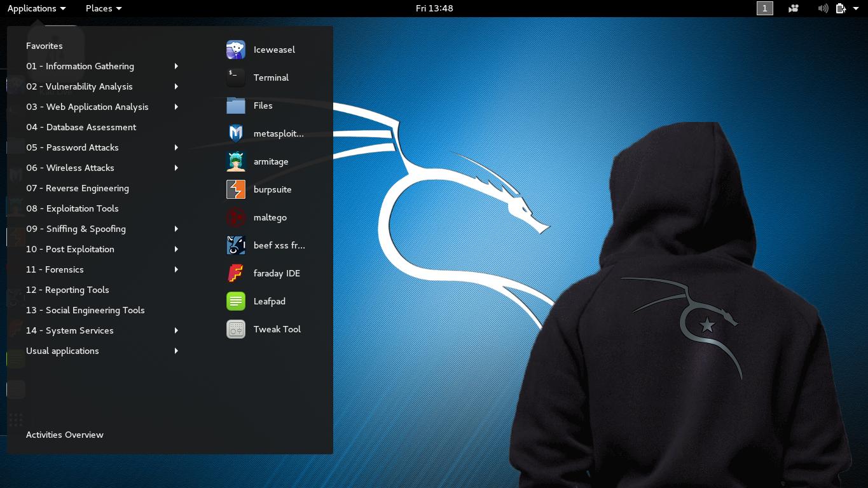This screenshot has width=868, height=488.
Task: Launch the Leafpad text editor
Action: tap(256, 301)
